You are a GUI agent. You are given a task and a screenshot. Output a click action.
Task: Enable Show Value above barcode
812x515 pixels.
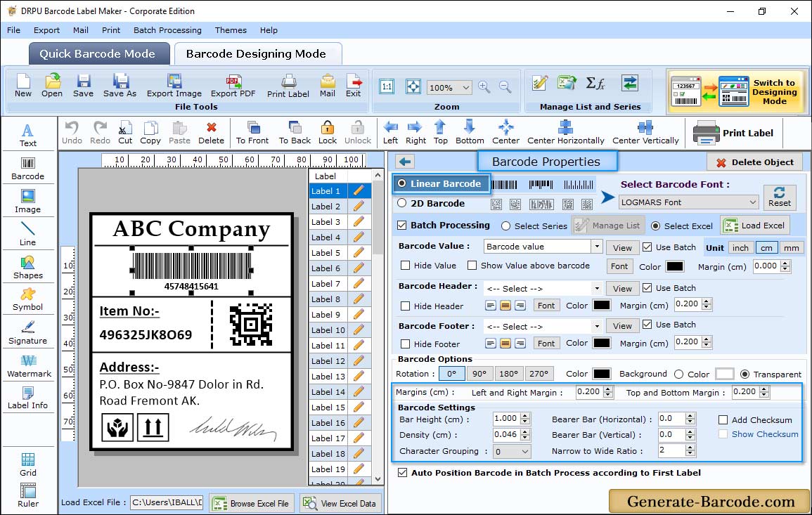pos(472,266)
